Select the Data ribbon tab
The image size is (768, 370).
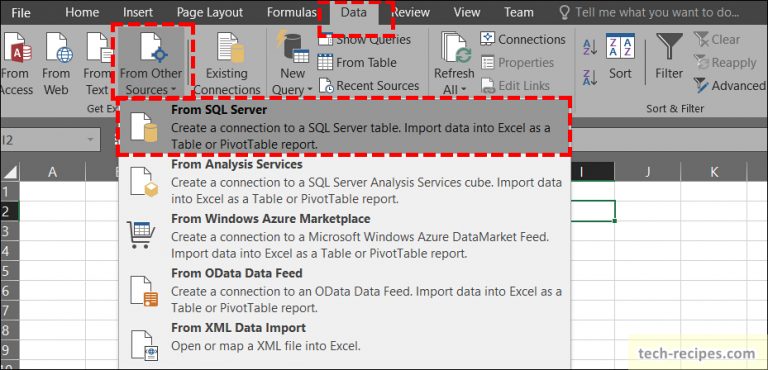coord(354,12)
